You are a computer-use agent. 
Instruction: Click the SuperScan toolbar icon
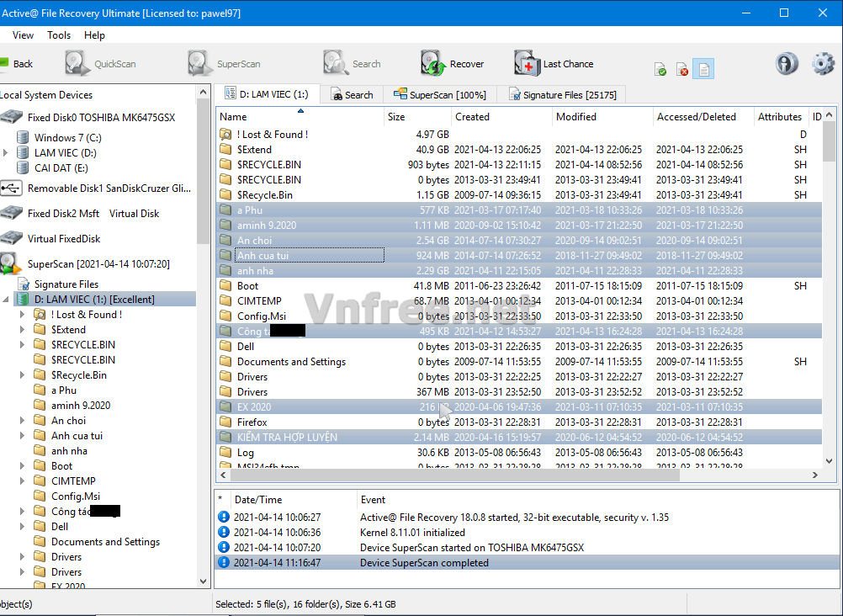(200, 64)
